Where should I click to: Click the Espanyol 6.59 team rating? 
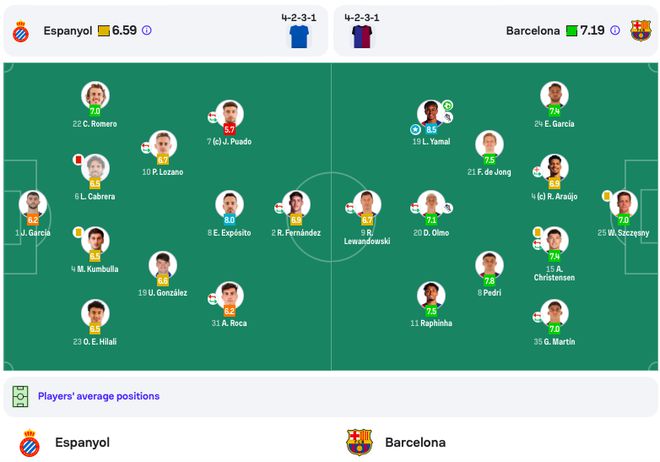[125, 31]
